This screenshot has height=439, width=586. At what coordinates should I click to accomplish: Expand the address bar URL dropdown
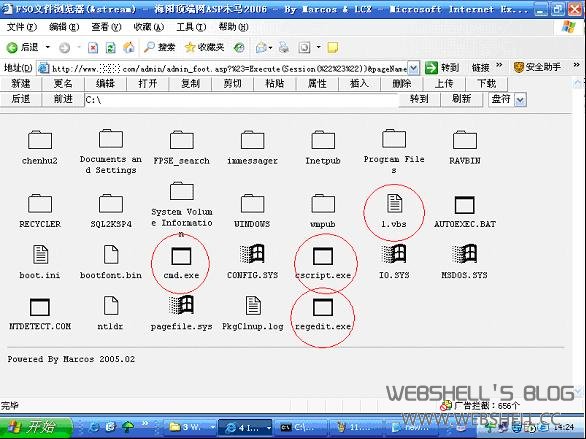[413, 68]
